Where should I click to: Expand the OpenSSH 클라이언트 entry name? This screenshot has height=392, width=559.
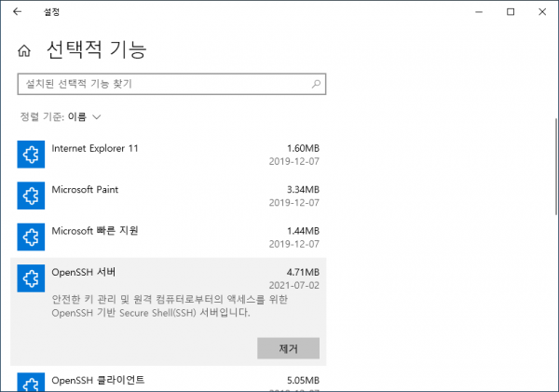coord(98,380)
